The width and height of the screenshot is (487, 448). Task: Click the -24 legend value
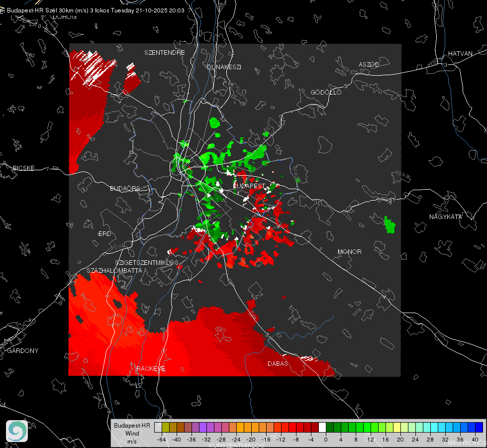(x=236, y=440)
